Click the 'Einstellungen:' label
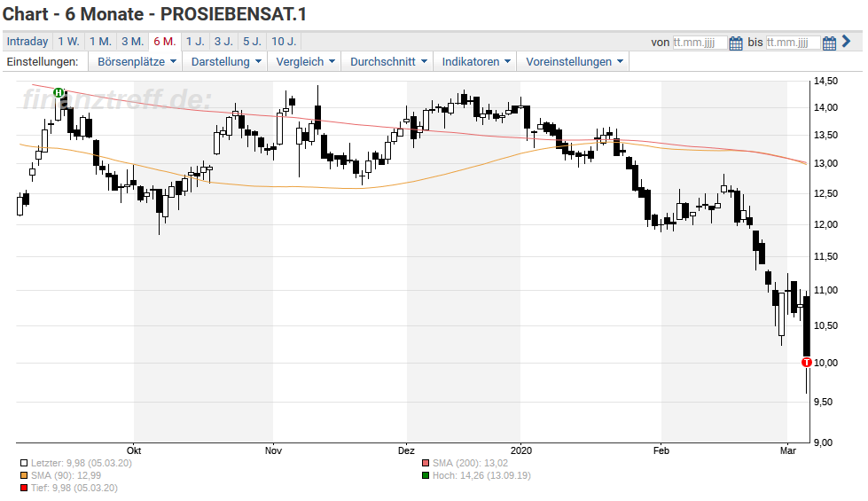Screen dimensions: 868x501 (x=42, y=61)
